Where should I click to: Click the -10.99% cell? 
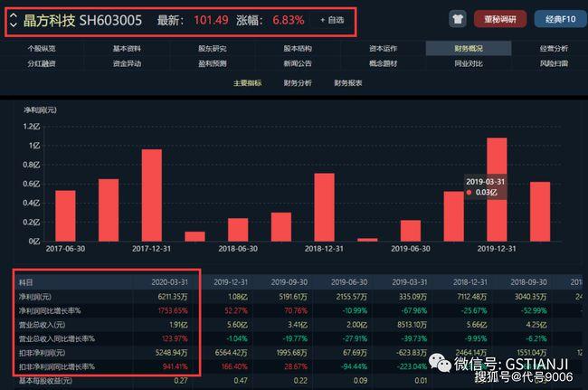355,310
